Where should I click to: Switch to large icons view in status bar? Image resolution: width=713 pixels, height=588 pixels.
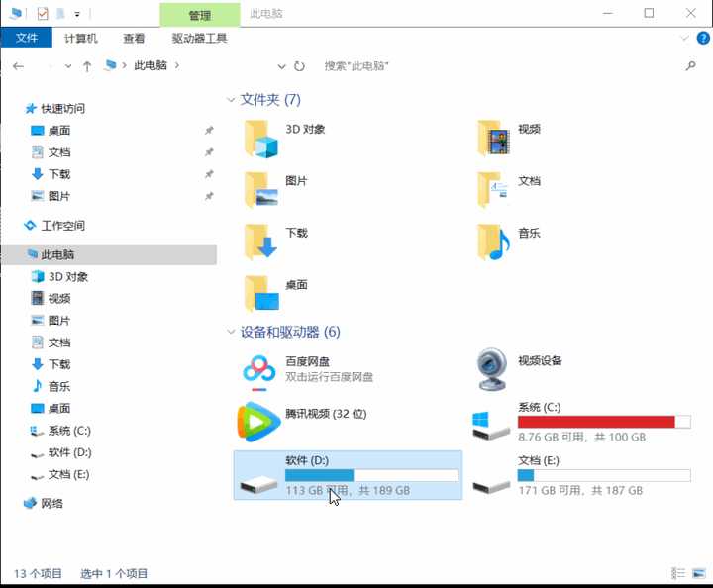tap(699, 573)
